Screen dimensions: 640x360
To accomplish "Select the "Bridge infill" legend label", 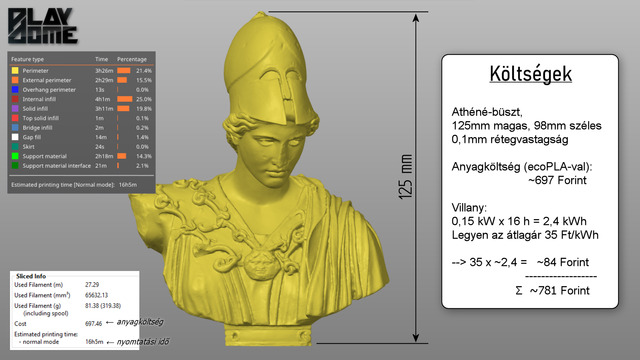I will point(38,127).
